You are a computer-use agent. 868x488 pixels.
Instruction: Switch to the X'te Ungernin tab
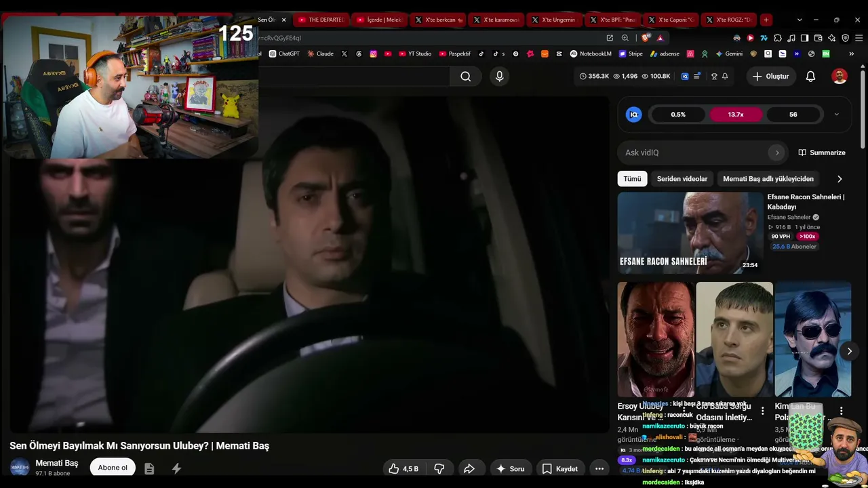tap(555, 20)
